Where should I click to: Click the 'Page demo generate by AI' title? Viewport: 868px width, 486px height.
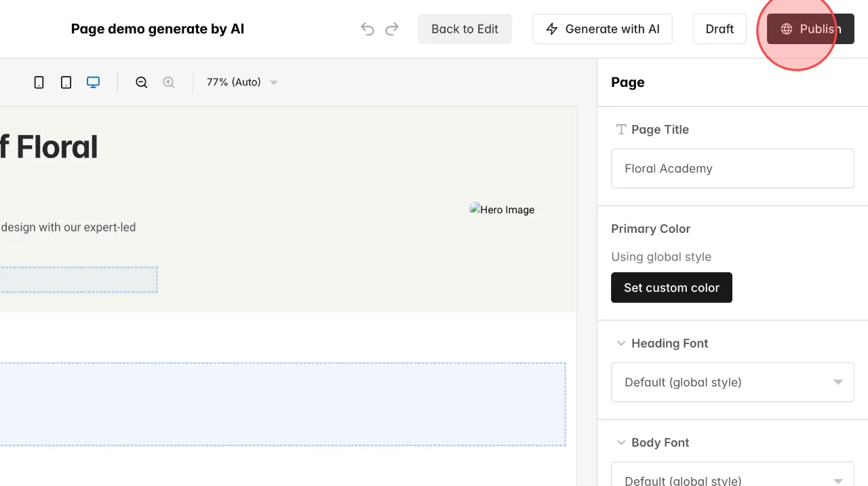point(157,29)
